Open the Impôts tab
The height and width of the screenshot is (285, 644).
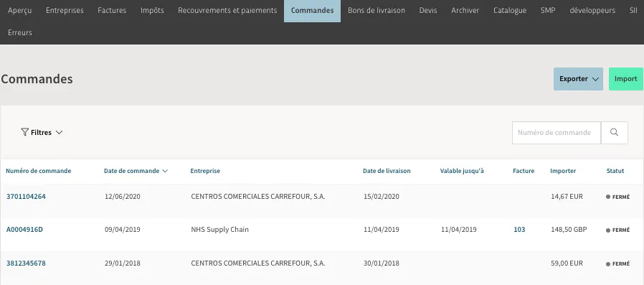point(152,10)
